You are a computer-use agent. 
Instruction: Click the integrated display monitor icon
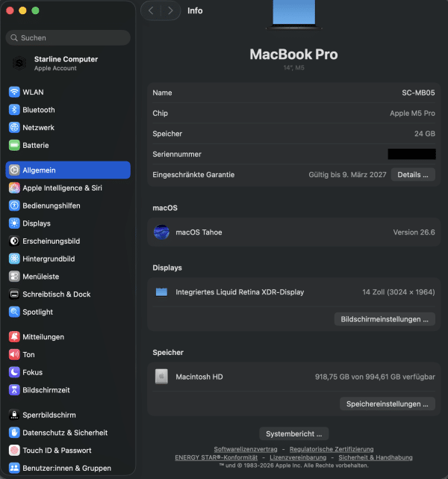pos(161,292)
